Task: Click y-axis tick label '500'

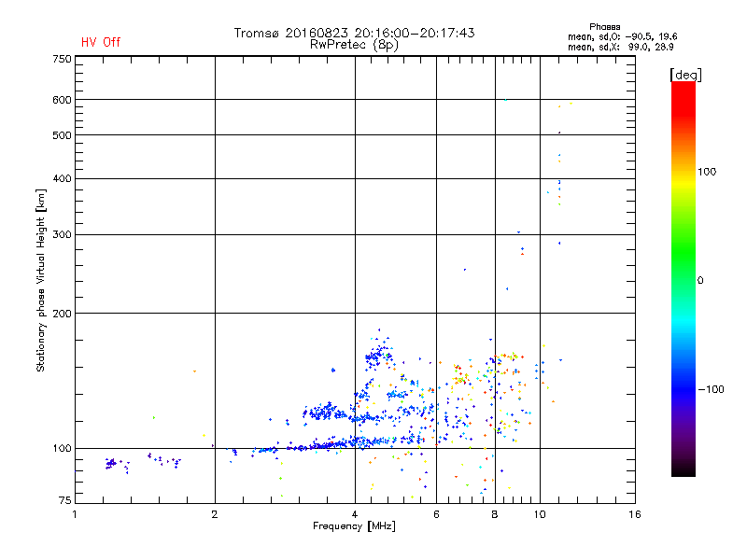Action: pyautogui.click(x=62, y=135)
